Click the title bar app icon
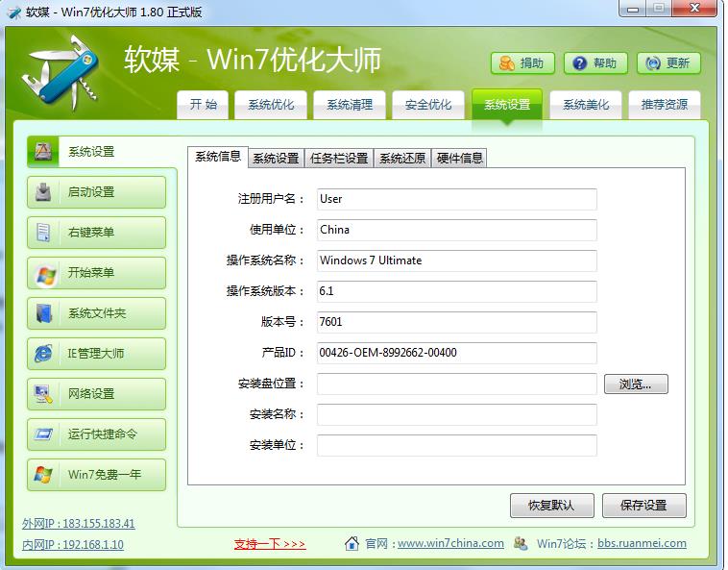Image resolution: width=728 pixels, height=570 pixels. [x=14, y=12]
